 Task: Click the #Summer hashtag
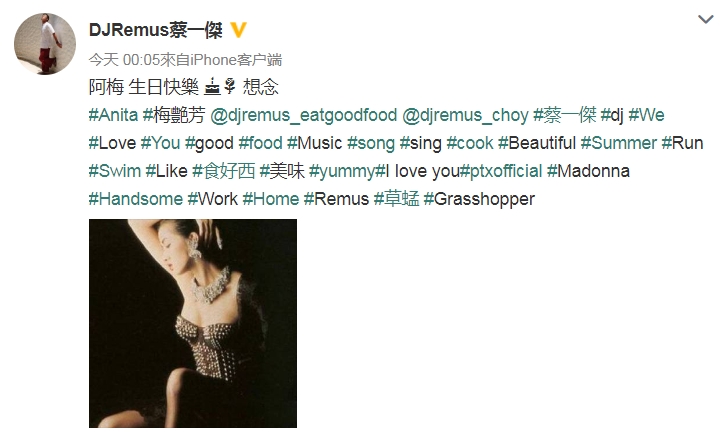pyautogui.click(x=619, y=143)
